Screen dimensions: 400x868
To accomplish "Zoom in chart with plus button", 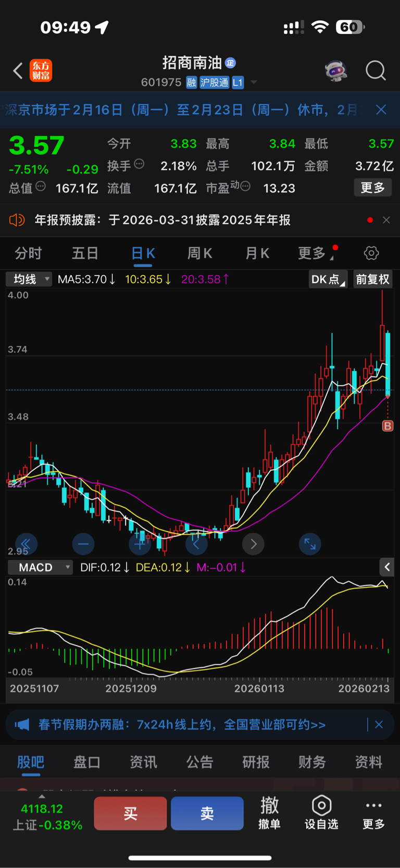I will coord(140,544).
